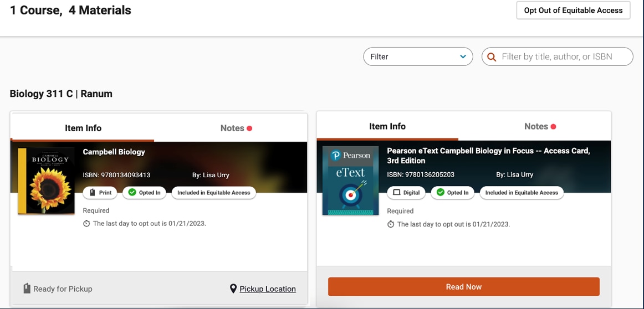
Task: Click Opted In badge on Pearson eText card
Action: pos(452,193)
